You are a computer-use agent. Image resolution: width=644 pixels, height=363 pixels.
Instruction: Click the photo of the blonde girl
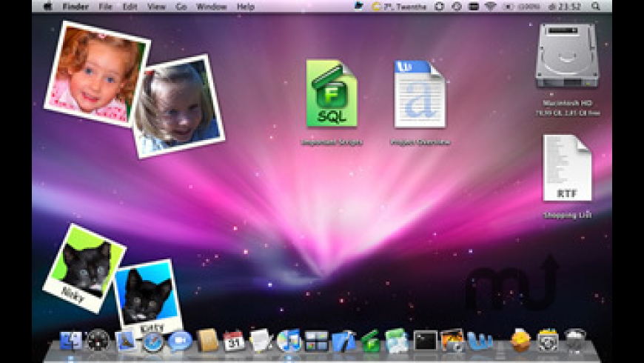[178, 106]
